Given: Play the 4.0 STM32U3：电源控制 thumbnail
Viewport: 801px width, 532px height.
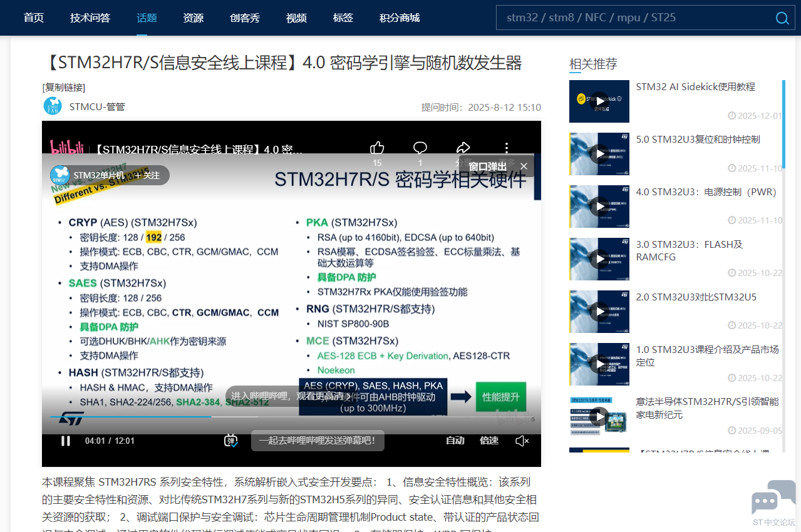Looking at the screenshot, I should pyautogui.click(x=599, y=207).
